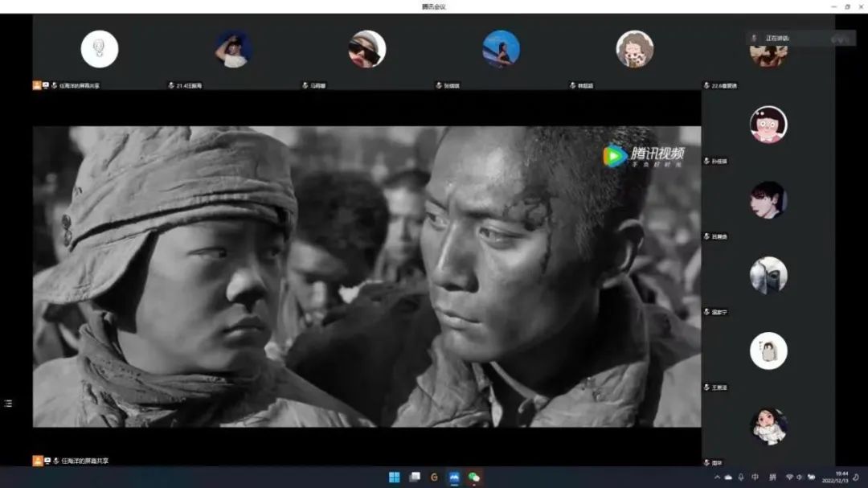This screenshot has width=868, height=488.
Task: Click the OneDrive cloud tray icon
Action: pyautogui.click(x=728, y=478)
